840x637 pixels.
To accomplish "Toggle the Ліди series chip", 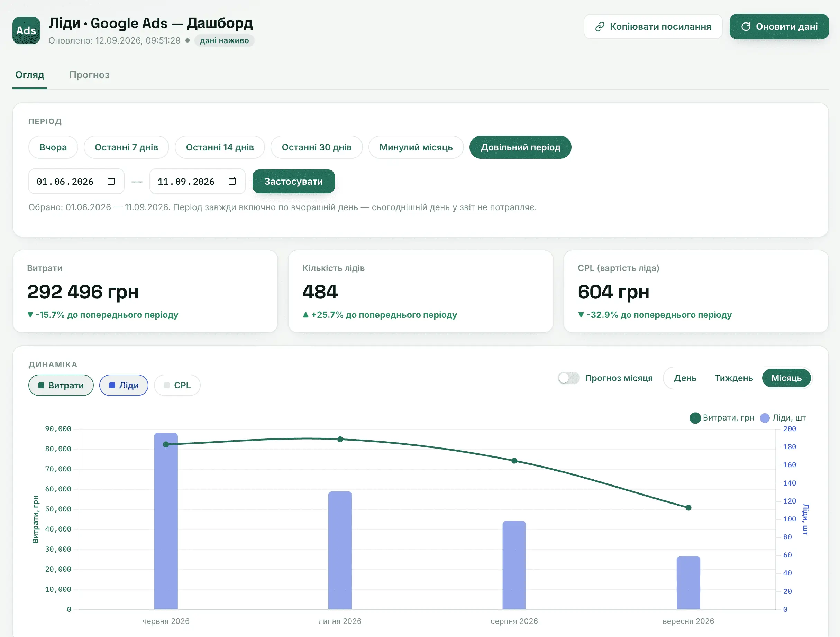I will (x=124, y=385).
